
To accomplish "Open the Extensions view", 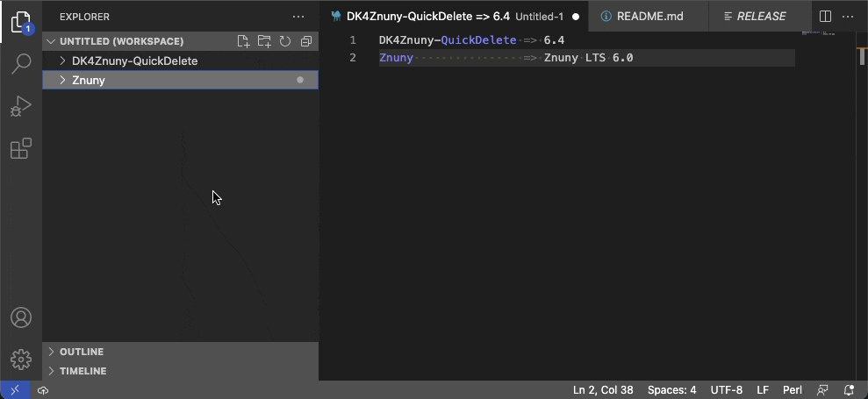I will pyautogui.click(x=21, y=148).
